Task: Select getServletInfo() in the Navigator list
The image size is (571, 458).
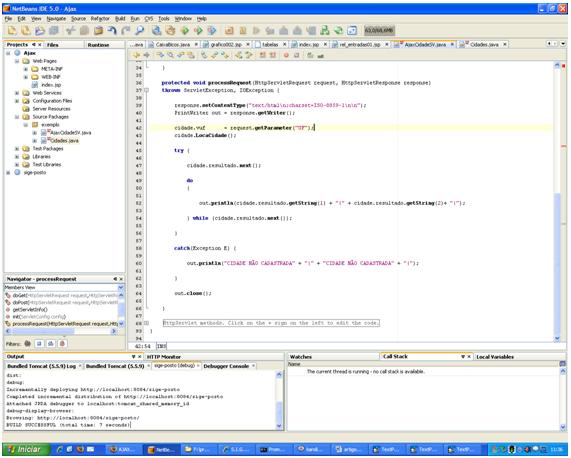Action: pos(30,310)
